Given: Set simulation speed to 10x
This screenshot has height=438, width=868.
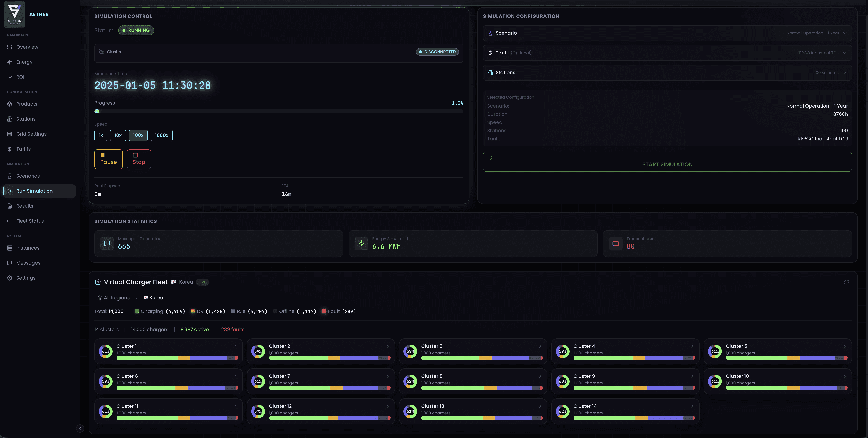Looking at the screenshot, I should (118, 135).
